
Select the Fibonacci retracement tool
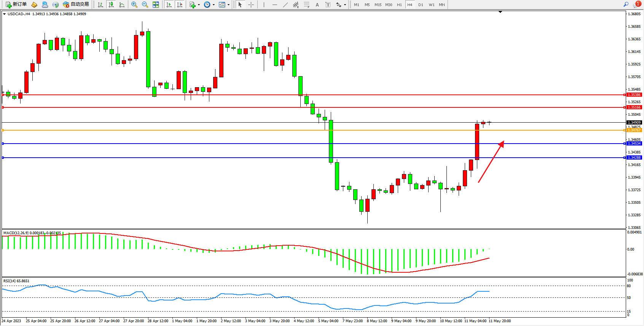(x=307, y=5)
